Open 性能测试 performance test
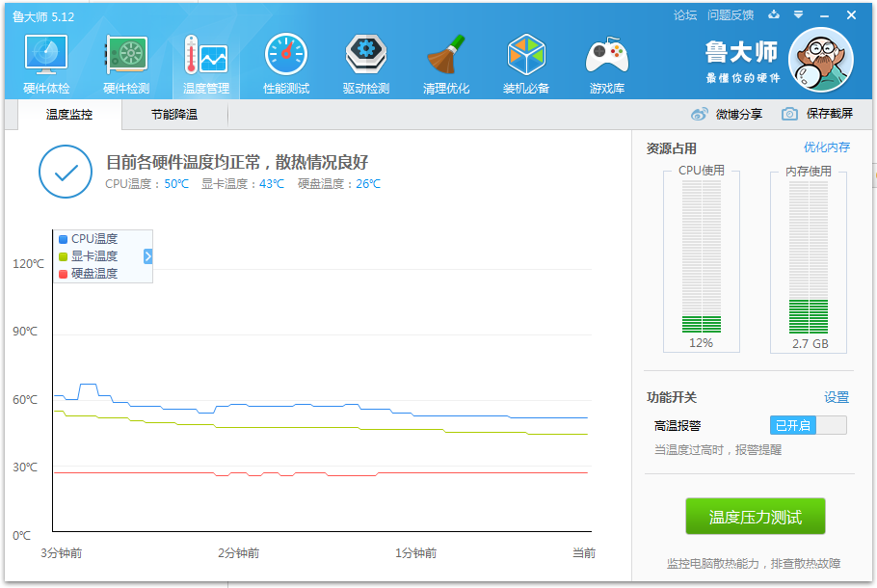Viewport: 877px width, 588px height. pyautogui.click(x=286, y=64)
